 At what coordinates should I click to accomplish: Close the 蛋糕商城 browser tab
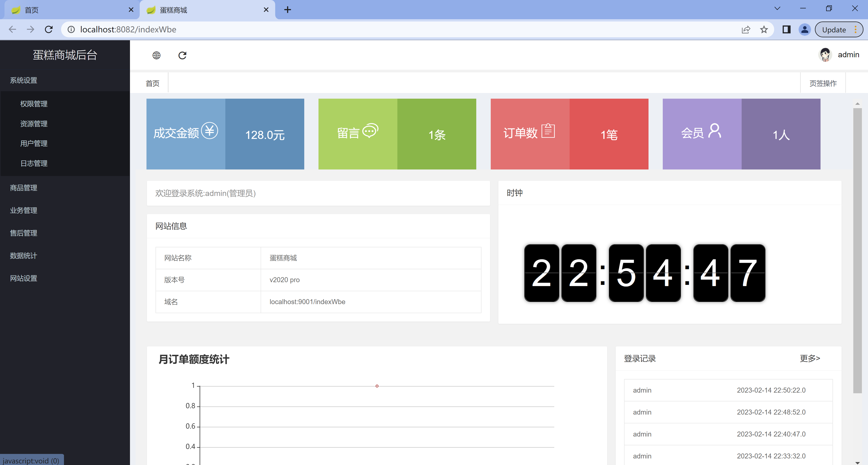266,10
